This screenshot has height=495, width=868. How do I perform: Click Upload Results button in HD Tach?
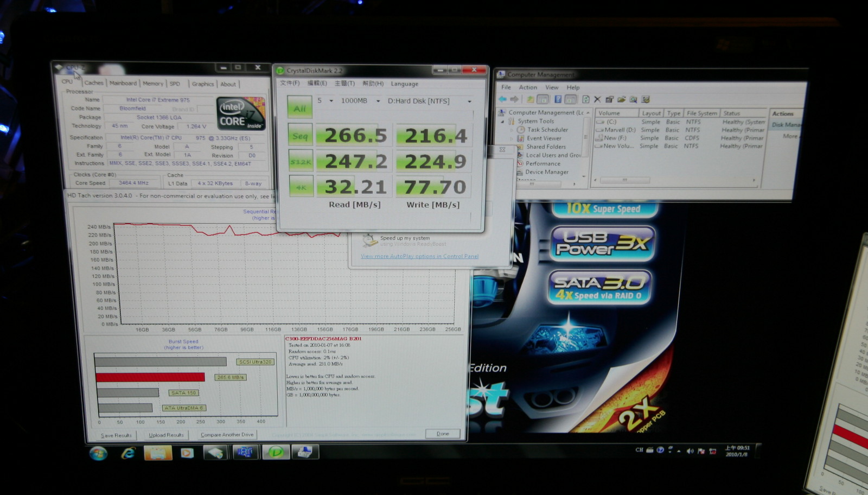pyautogui.click(x=166, y=435)
